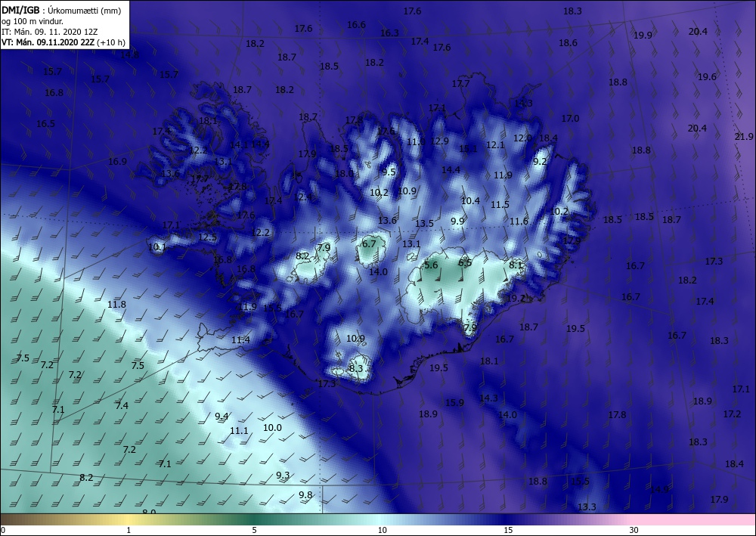This screenshot has height=536, width=756.
Task: Click the 13.5 value on the map
Action: click(x=424, y=224)
